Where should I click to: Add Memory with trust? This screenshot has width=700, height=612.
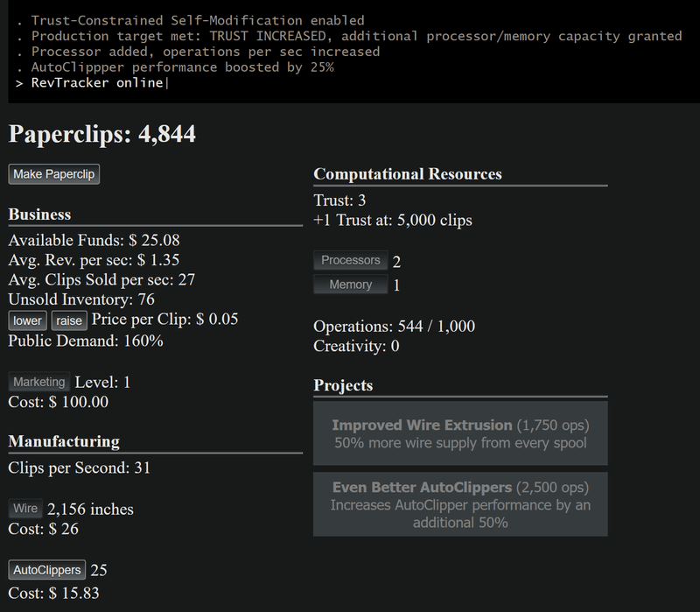click(x=351, y=285)
